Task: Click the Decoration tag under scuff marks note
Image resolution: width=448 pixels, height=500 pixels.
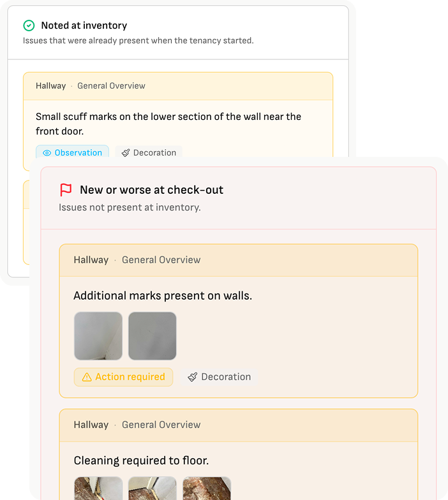Action: point(149,152)
